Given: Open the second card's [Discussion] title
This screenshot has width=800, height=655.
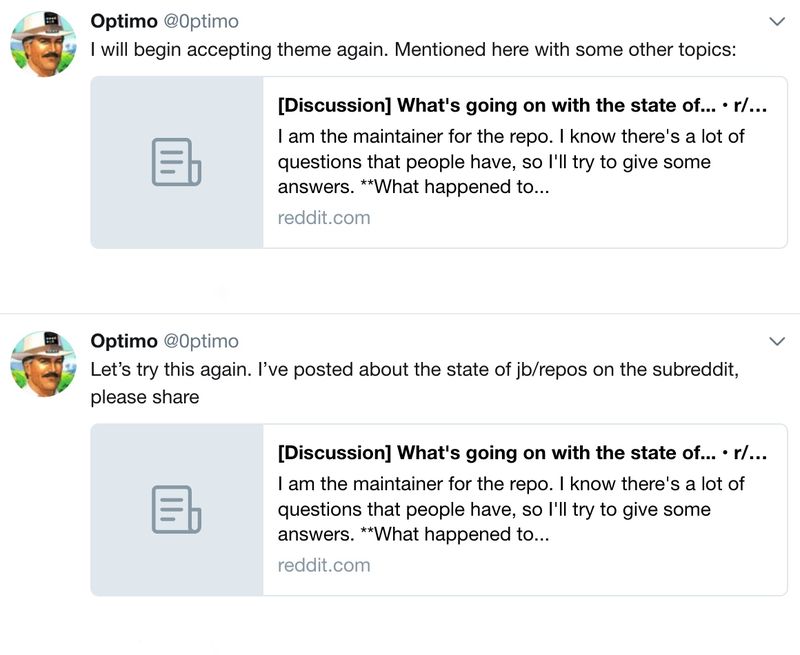Looking at the screenshot, I should click(x=522, y=452).
